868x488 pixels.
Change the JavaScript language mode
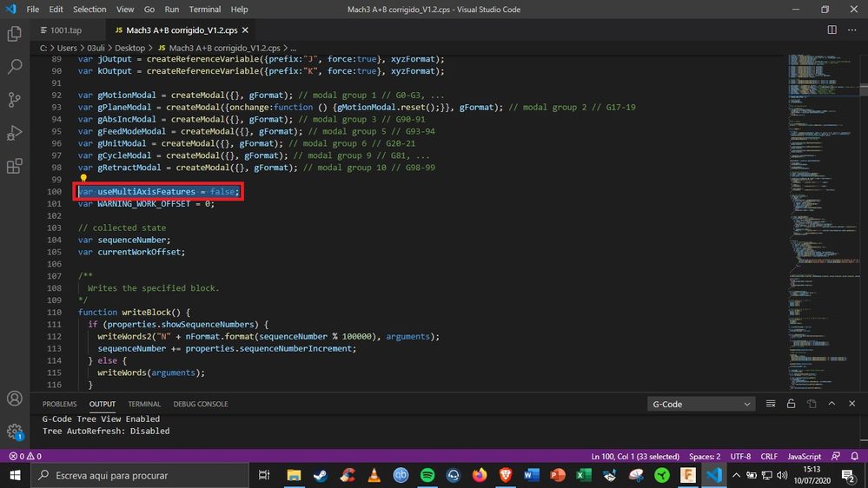(805, 457)
